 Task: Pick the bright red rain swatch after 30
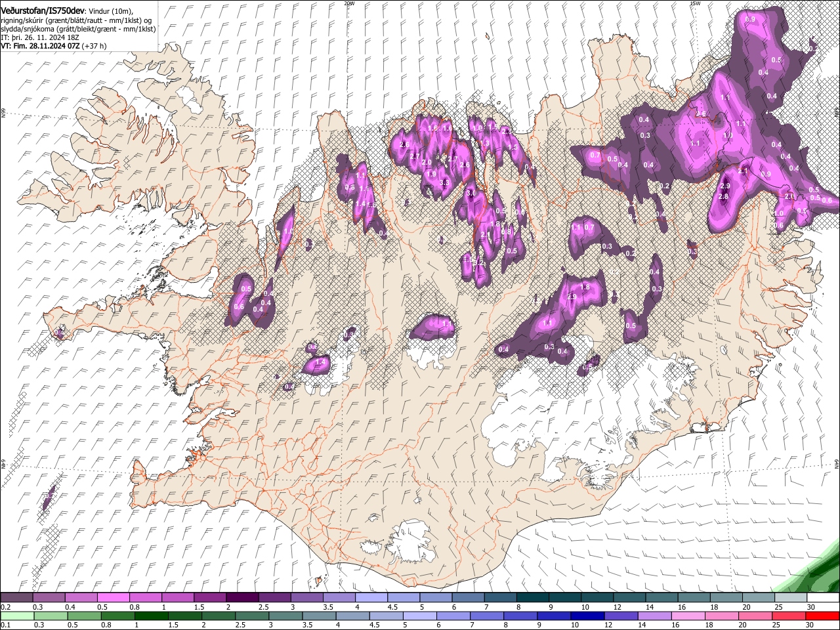(x=823, y=616)
